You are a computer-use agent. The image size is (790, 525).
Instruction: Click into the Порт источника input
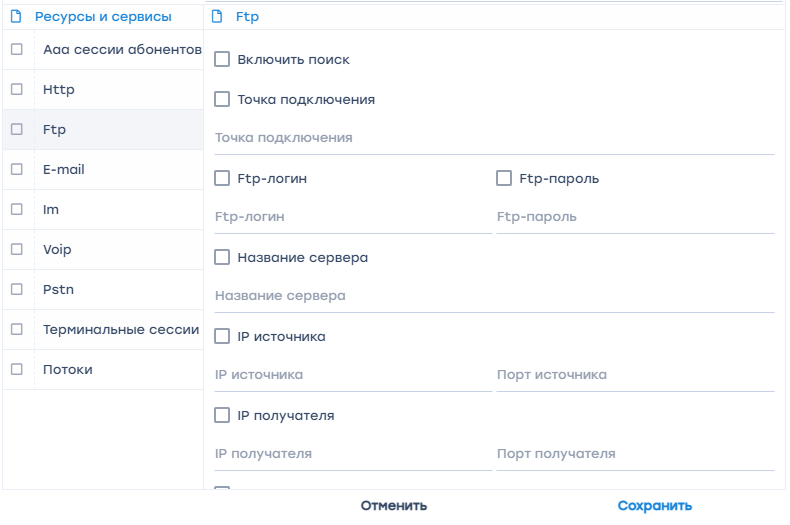pos(635,375)
